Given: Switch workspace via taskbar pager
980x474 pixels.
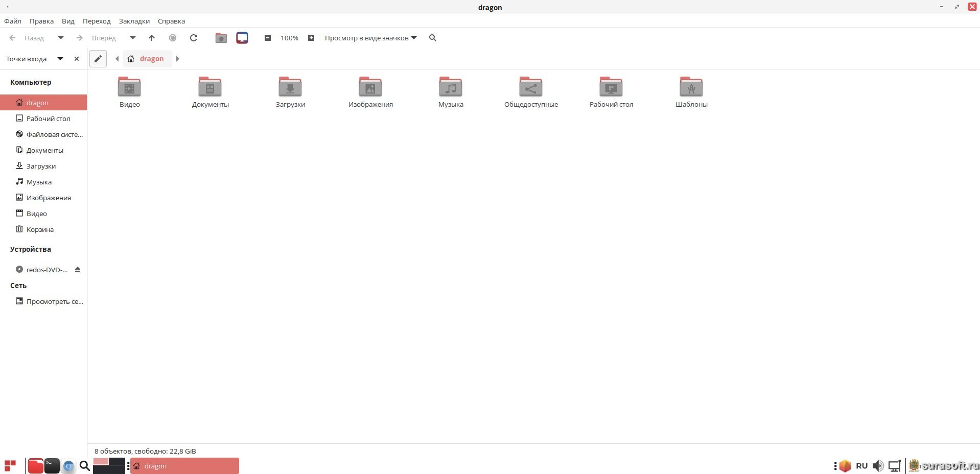Looking at the screenshot, I should click(x=109, y=466).
